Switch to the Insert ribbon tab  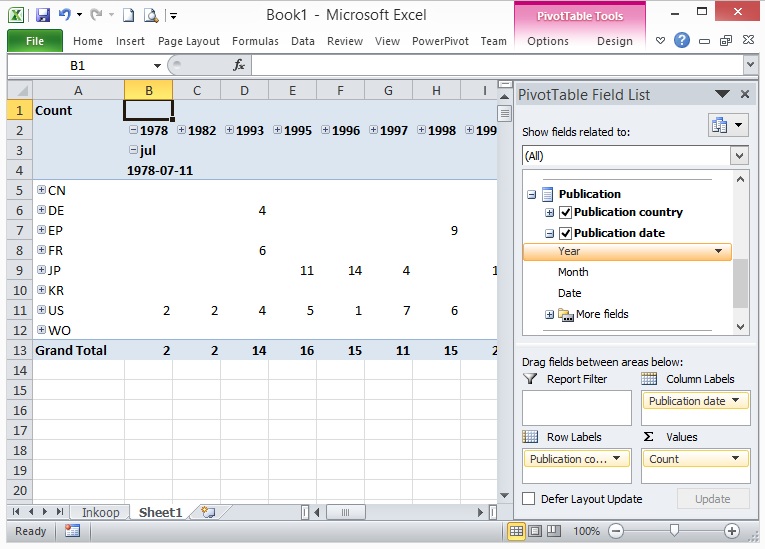point(130,41)
